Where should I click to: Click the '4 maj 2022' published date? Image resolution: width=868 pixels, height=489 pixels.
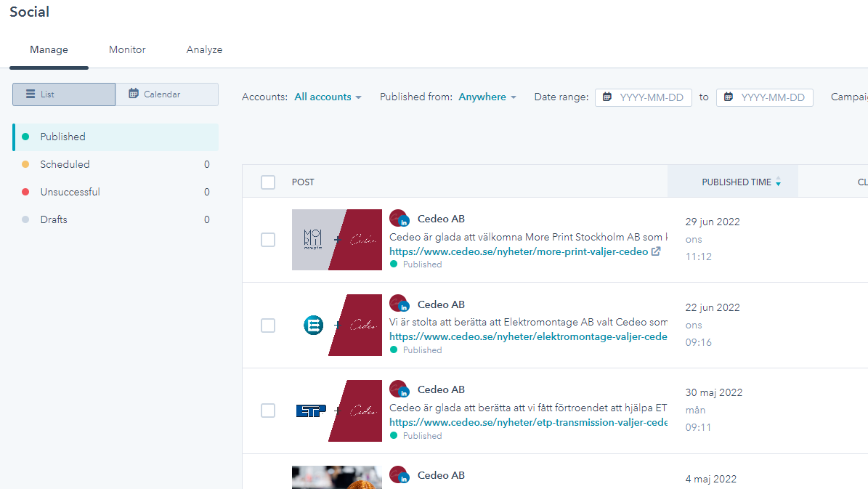pyautogui.click(x=711, y=480)
